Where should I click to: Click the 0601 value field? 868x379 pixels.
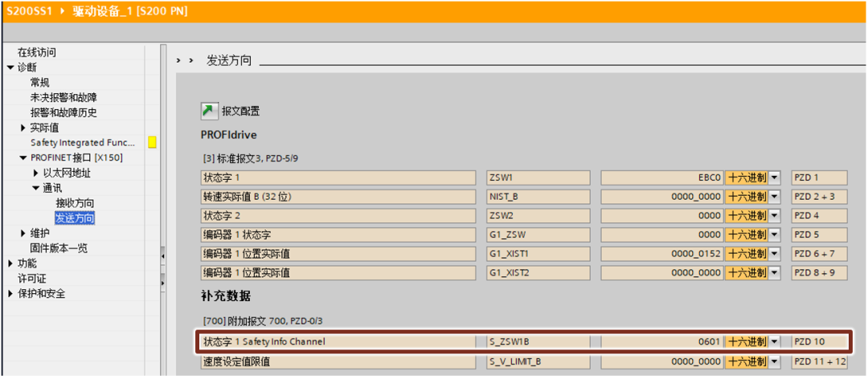tap(662, 342)
